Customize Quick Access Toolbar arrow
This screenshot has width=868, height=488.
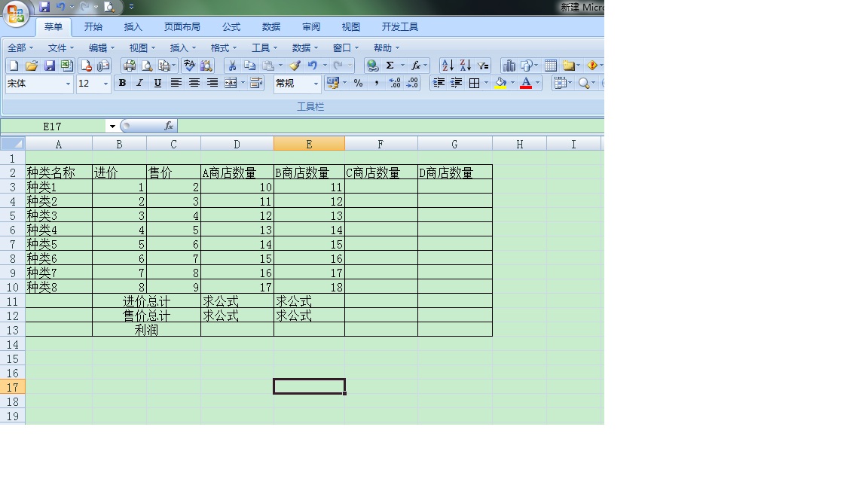(131, 7)
